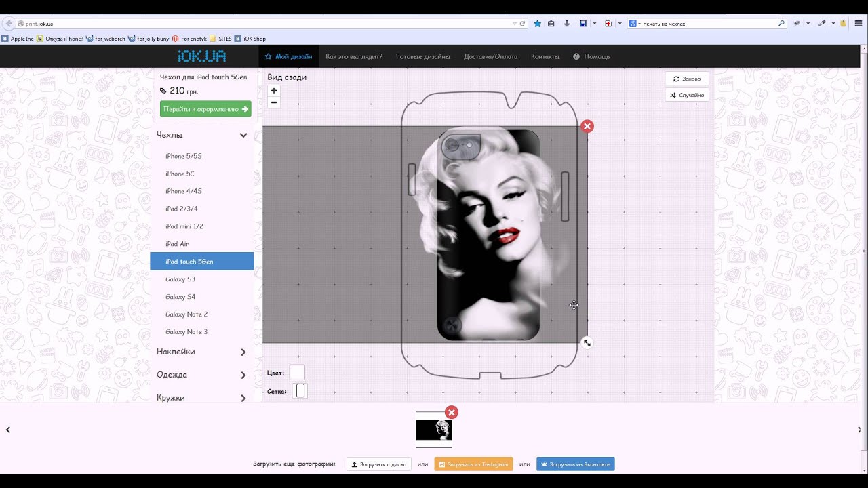Click the zoom in plus button
This screenshot has height=488, width=868.
[274, 91]
